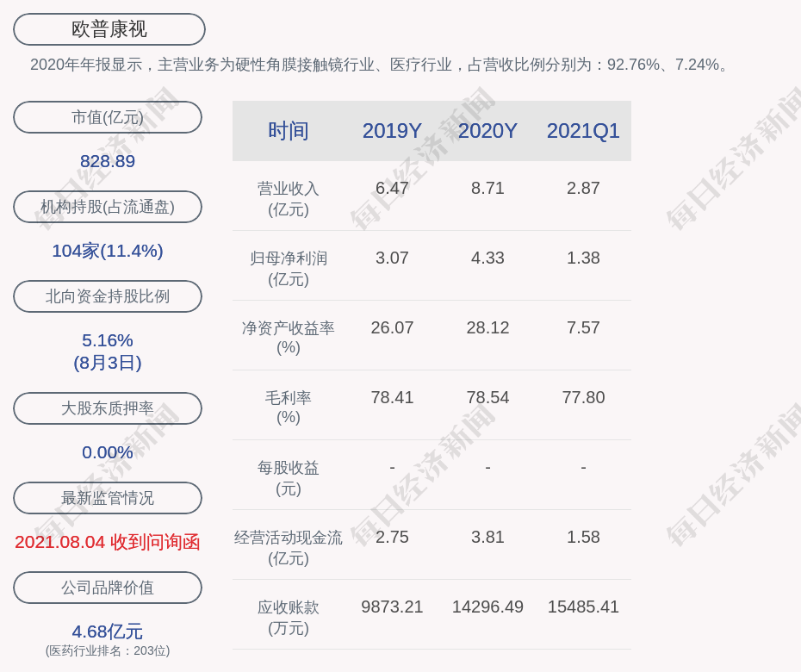The height and width of the screenshot is (672, 801).
Task: Click the 78.54 gross margin cell
Action: point(487,397)
